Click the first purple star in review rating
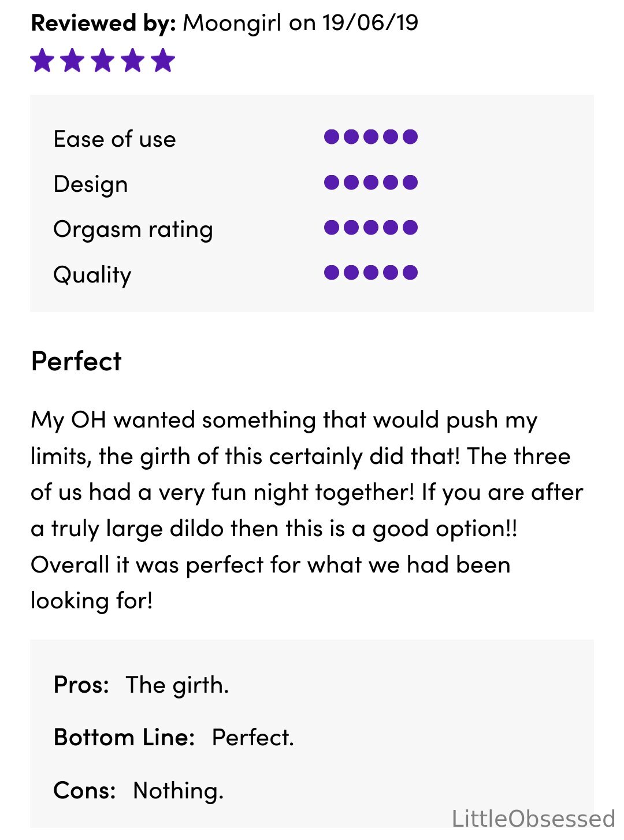This screenshot has width=624, height=840. point(43,61)
